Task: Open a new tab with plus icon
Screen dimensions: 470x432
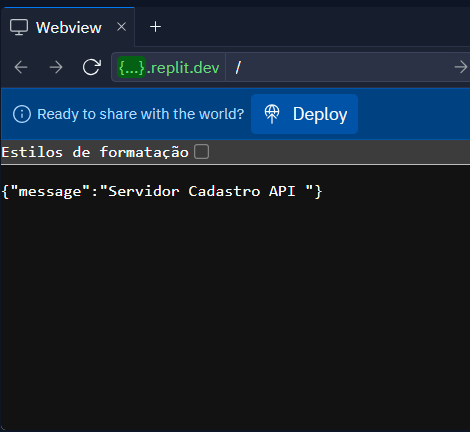Action: (x=155, y=27)
